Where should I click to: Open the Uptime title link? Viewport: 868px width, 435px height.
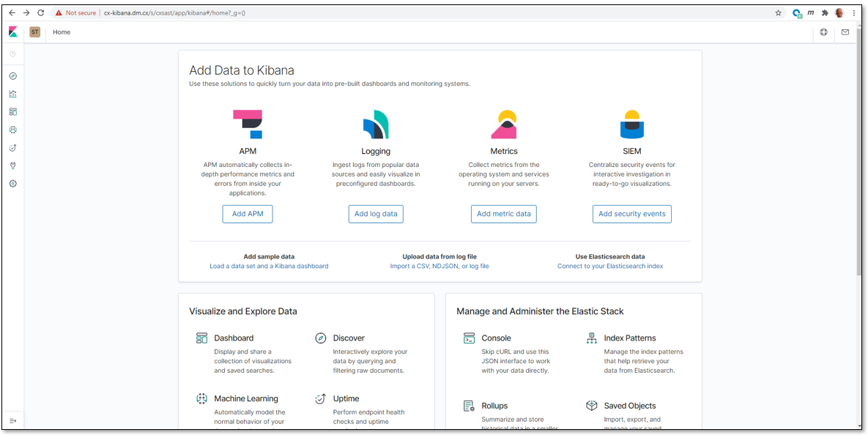[346, 398]
